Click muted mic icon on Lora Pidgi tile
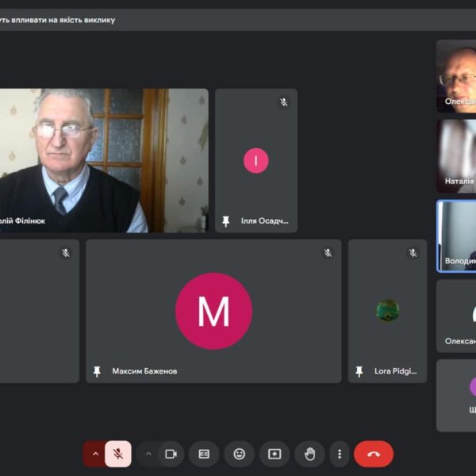Screen dimensions: 476x476 coord(413,253)
